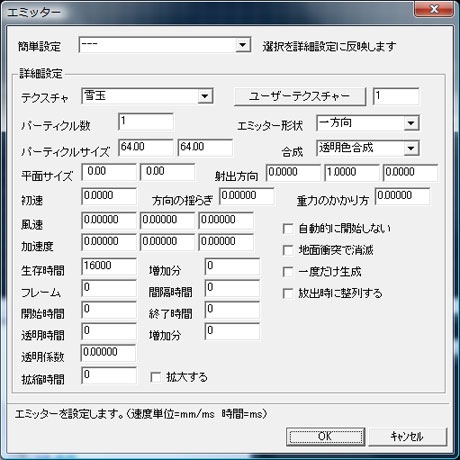Expand the エミッター形状 dropdown showing 一方向
The width and height of the screenshot is (460, 460).
(x=368, y=123)
